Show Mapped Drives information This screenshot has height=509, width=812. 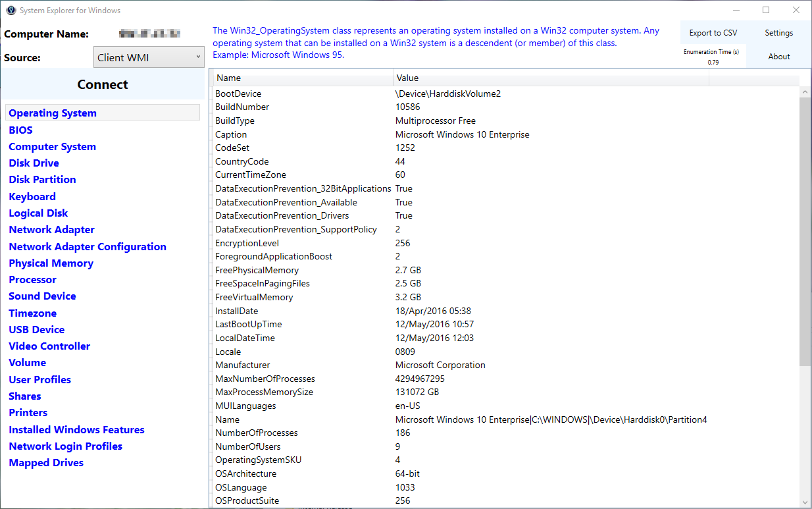pyautogui.click(x=46, y=463)
